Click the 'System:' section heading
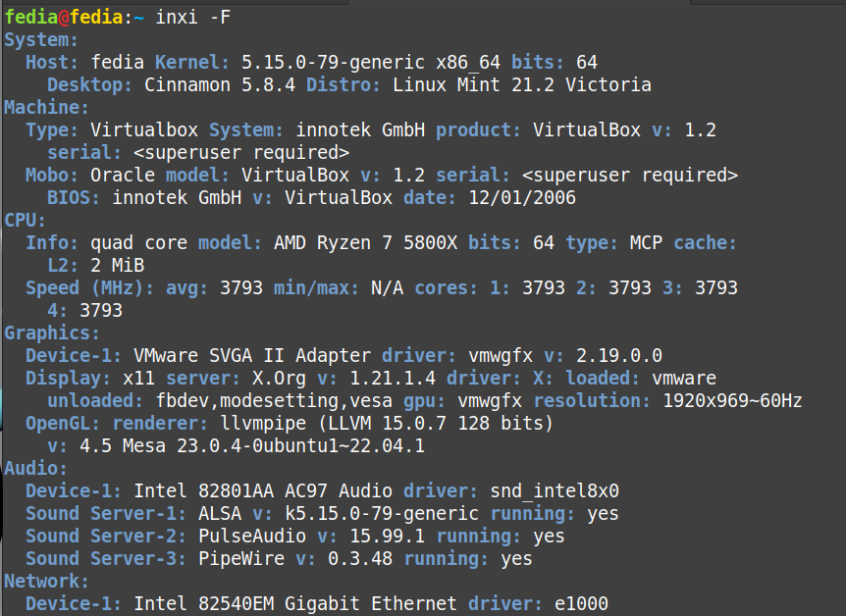 pos(41,40)
